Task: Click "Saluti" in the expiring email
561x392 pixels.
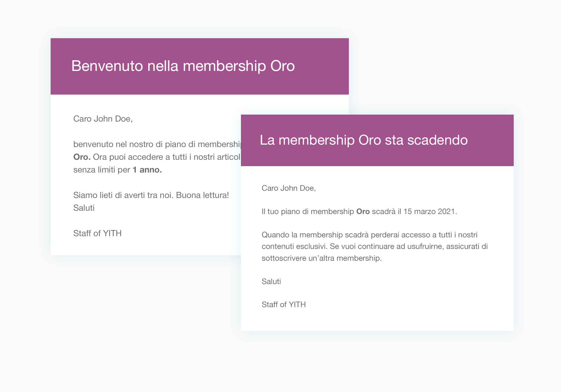Action: pyautogui.click(x=271, y=281)
